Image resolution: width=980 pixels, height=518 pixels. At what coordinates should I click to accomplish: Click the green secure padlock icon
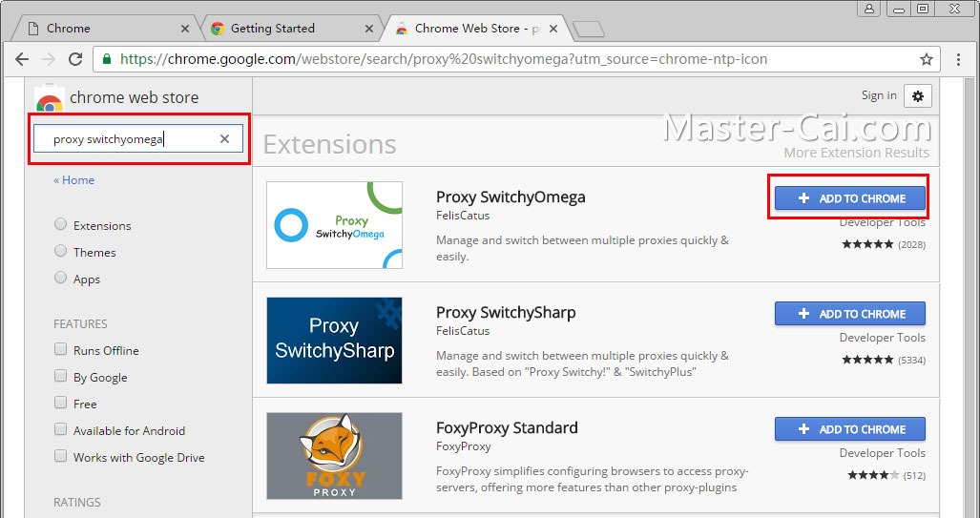[x=107, y=59]
